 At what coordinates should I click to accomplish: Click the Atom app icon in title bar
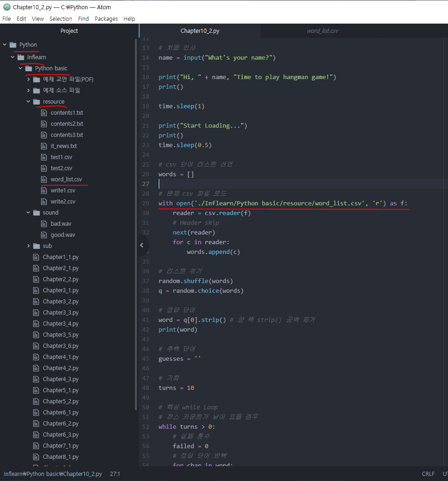tap(7, 7)
